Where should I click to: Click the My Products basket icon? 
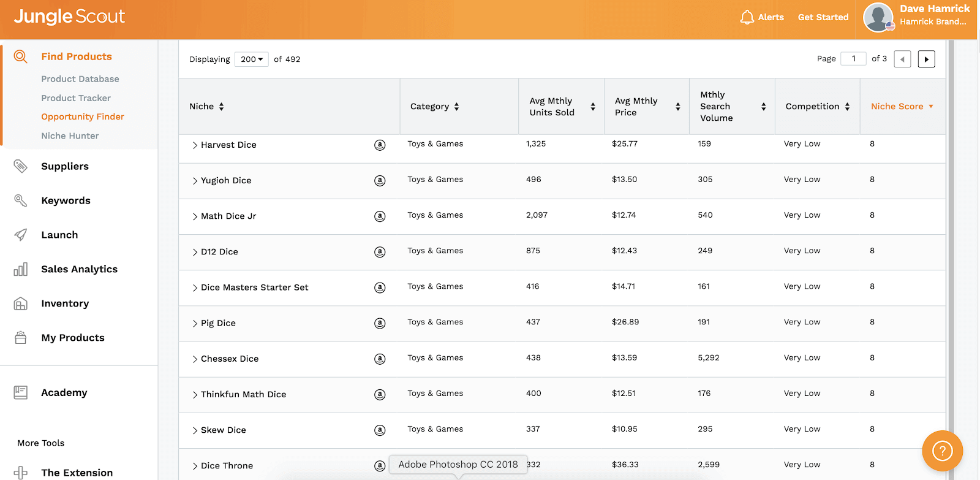point(21,338)
